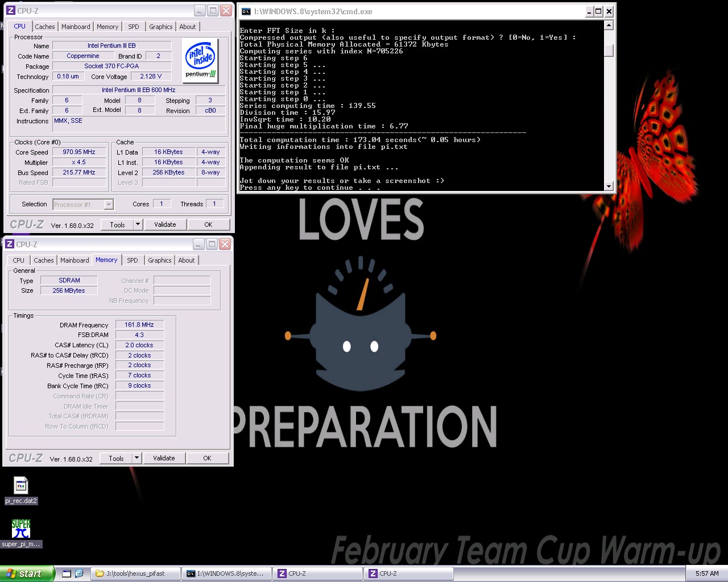Open the About tab in top CPU-Z window

[x=188, y=27]
